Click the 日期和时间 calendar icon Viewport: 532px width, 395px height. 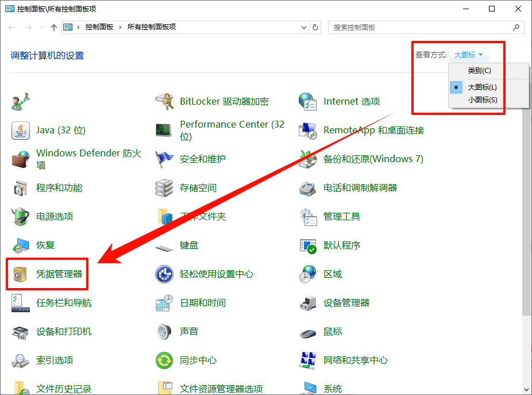(x=164, y=303)
